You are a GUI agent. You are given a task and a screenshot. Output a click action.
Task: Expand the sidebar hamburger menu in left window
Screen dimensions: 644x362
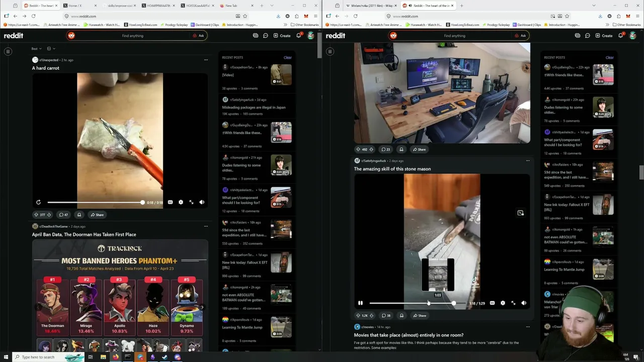pyautogui.click(x=8, y=51)
